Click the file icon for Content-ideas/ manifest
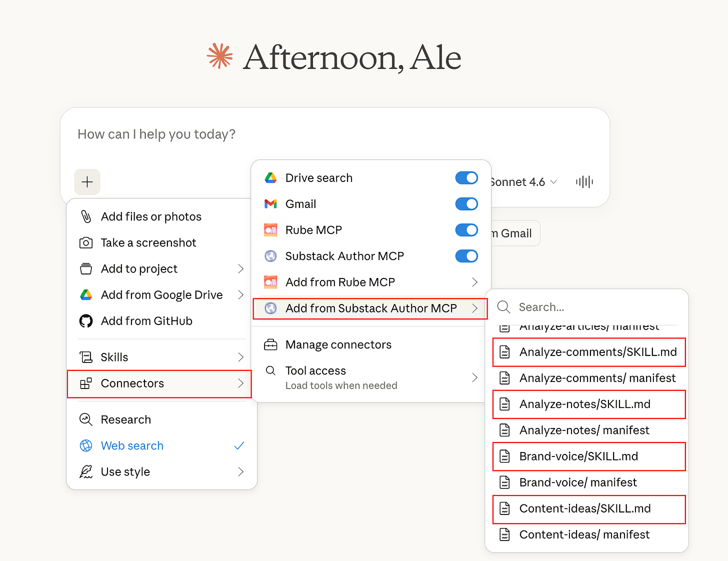Image resolution: width=728 pixels, height=561 pixels. pos(505,534)
